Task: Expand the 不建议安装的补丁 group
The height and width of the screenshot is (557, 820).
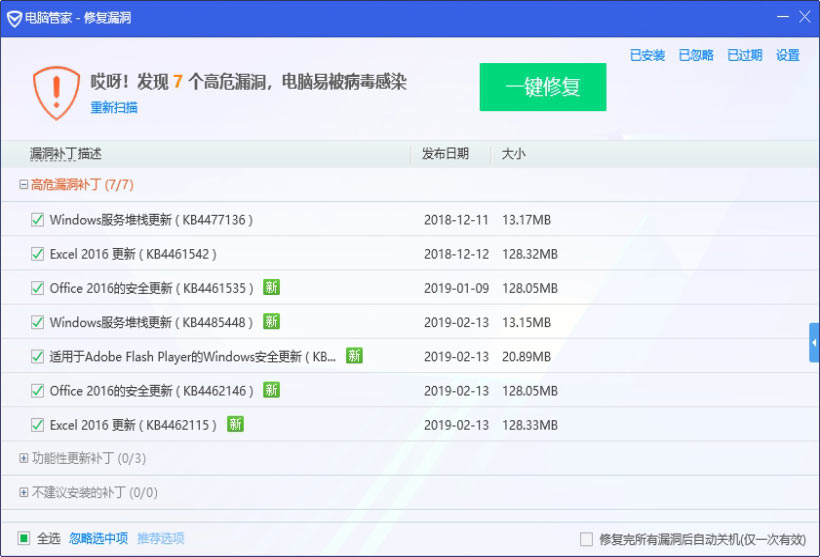Action: click(x=24, y=493)
